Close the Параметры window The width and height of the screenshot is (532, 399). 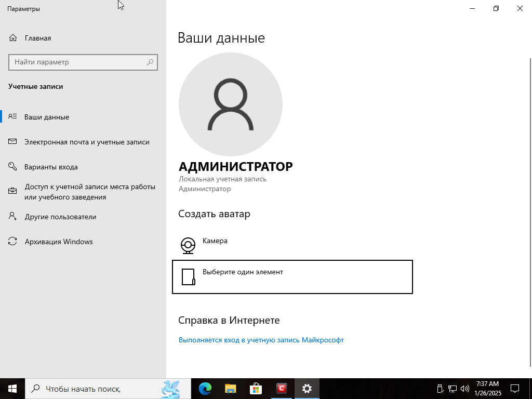(x=520, y=8)
